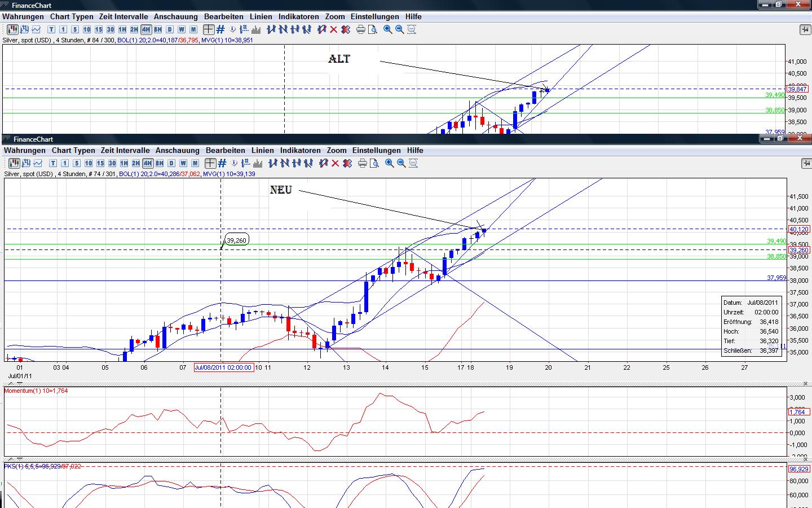Switch NEU chart to tick (T) interval

tap(53, 163)
